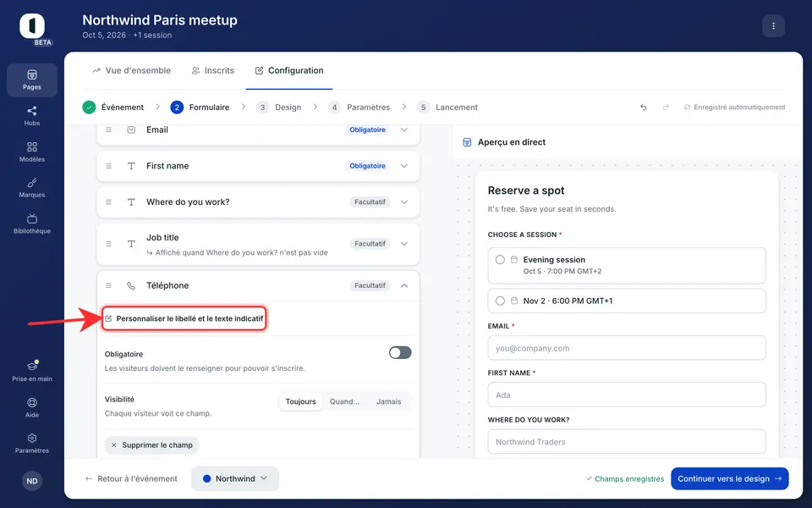The image size is (812, 508).
Task: Open Paramètres gear in sidebar
Action: 31,443
